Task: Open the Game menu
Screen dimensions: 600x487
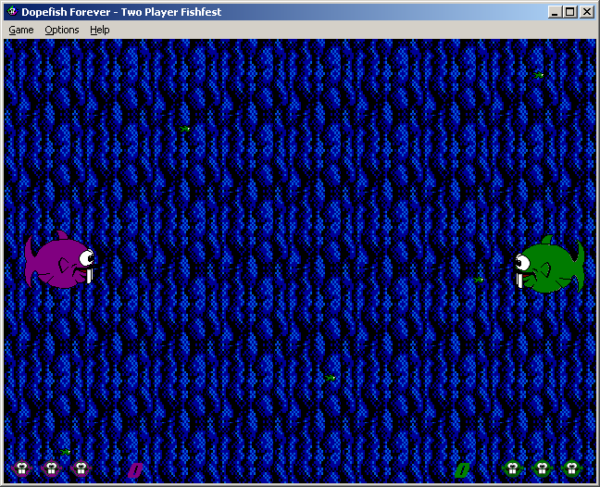Action: point(21,30)
